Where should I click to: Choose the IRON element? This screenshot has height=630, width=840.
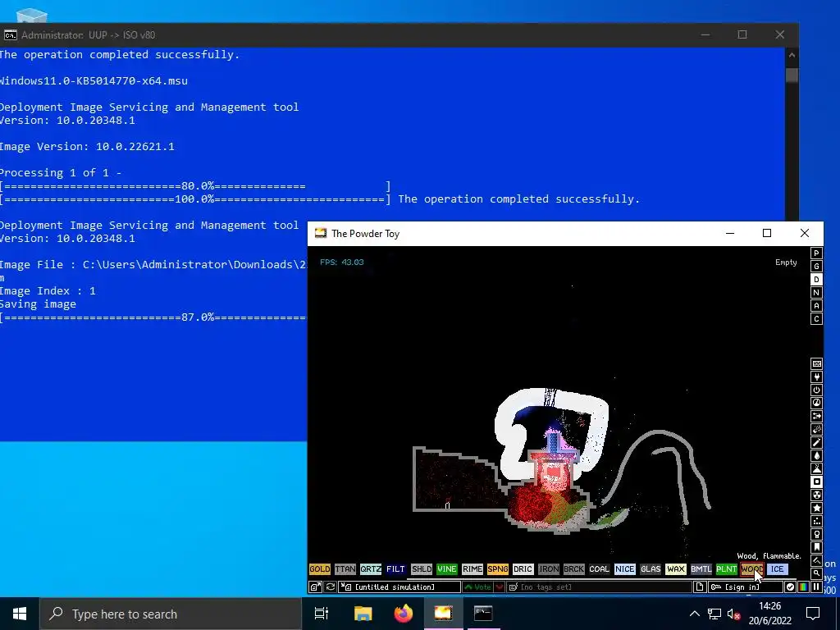pyautogui.click(x=549, y=569)
